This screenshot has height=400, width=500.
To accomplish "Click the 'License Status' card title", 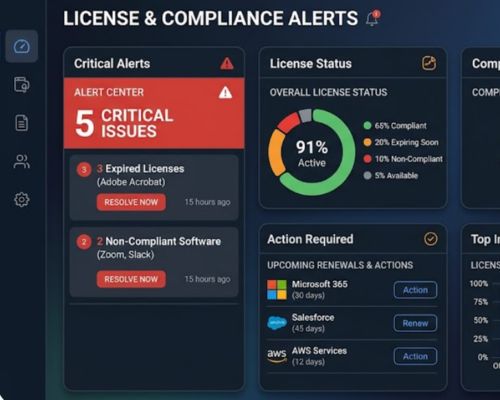I will pyautogui.click(x=311, y=63).
